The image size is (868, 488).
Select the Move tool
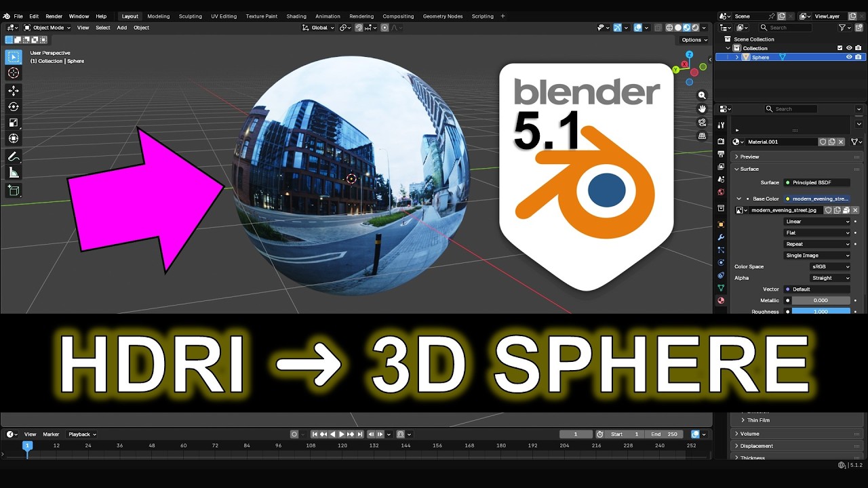click(14, 91)
